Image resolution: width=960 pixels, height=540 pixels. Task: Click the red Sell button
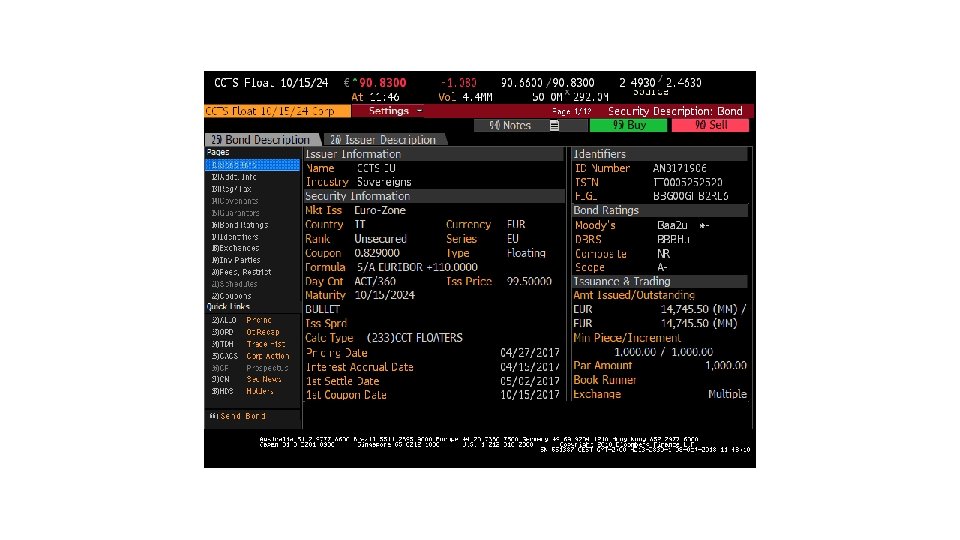(710, 126)
